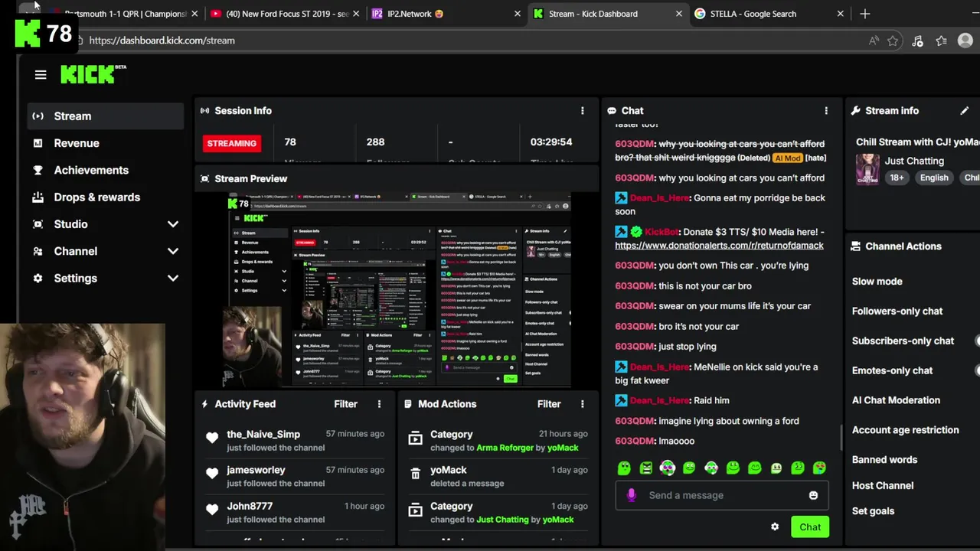Click the purple microphone icon in message box
This screenshot has width=980, height=551.
[x=632, y=495]
